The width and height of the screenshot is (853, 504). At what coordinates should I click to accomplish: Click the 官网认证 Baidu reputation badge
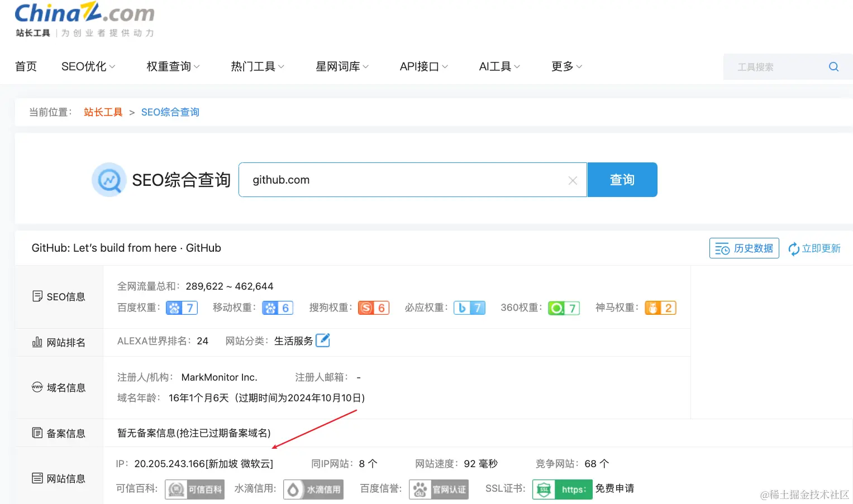(x=439, y=489)
